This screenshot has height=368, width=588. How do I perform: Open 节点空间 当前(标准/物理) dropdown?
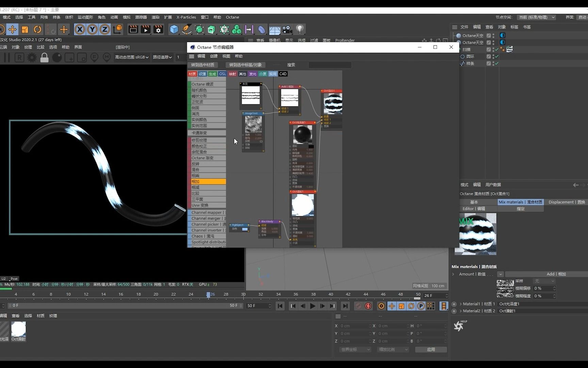536,17
